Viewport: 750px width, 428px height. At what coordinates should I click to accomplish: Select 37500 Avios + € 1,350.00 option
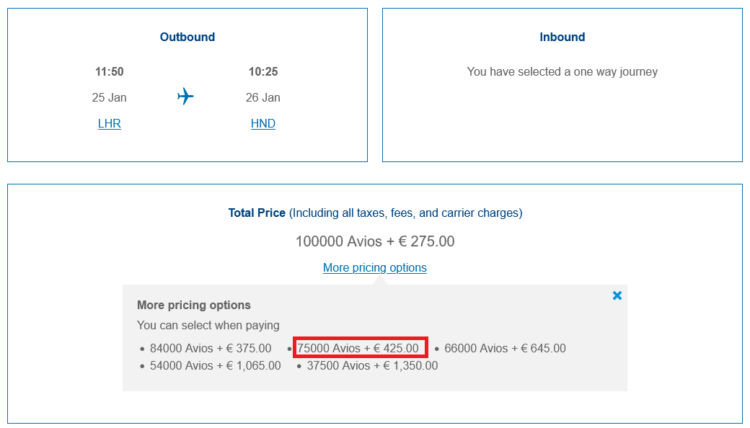click(x=367, y=366)
